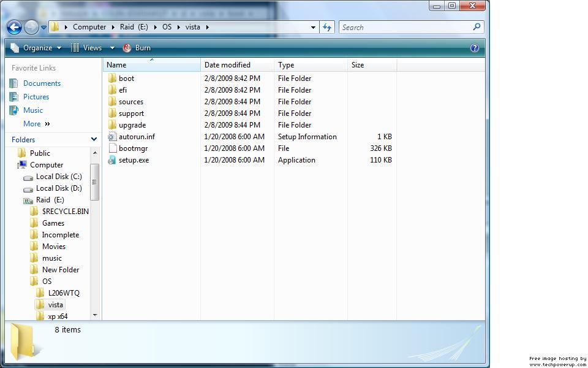Select New Folder in tree

(x=61, y=270)
